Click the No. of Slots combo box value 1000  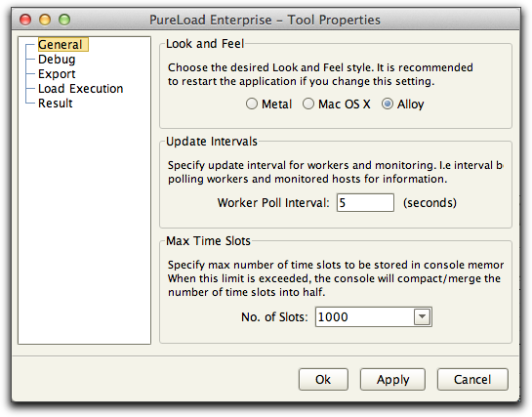(x=365, y=317)
